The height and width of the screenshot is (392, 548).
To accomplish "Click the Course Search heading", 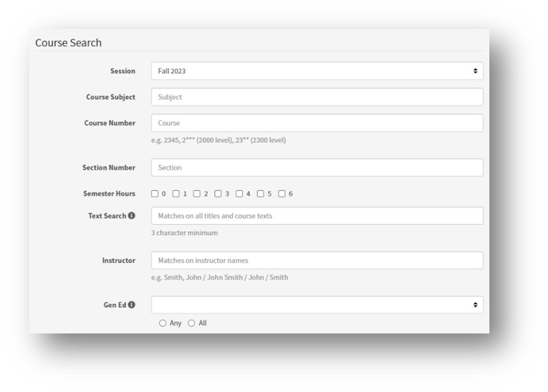I will click(68, 43).
